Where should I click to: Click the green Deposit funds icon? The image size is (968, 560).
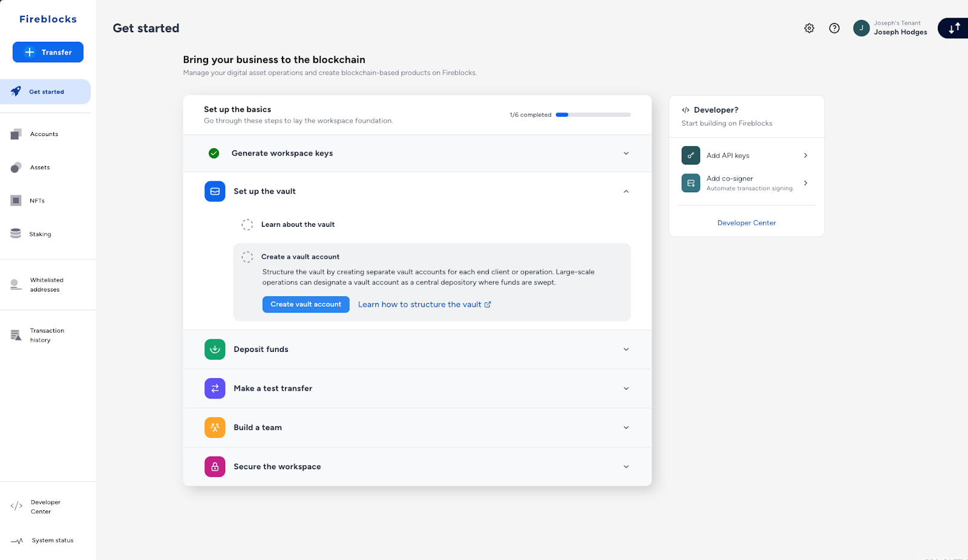(x=215, y=349)
